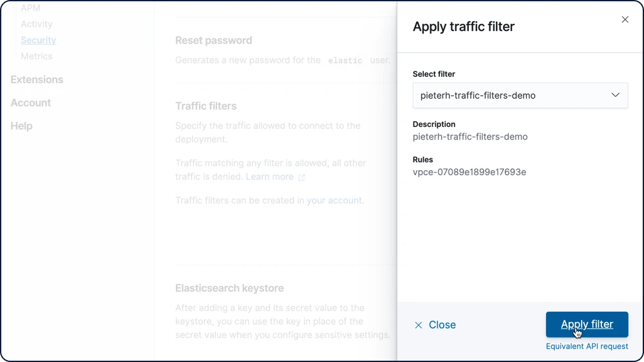Open Extensions in the navigation
The height and width of the screenshot is (362, 644).
pos(37,80)
